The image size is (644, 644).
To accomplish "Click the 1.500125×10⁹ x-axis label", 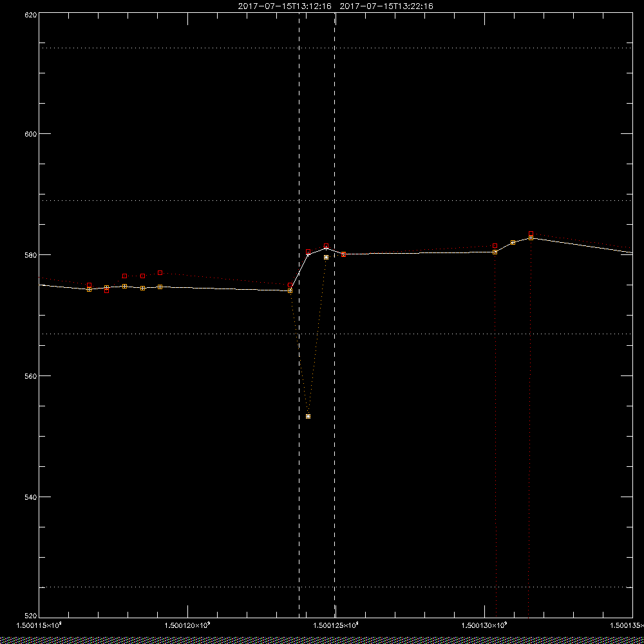I will click(336, 625).
